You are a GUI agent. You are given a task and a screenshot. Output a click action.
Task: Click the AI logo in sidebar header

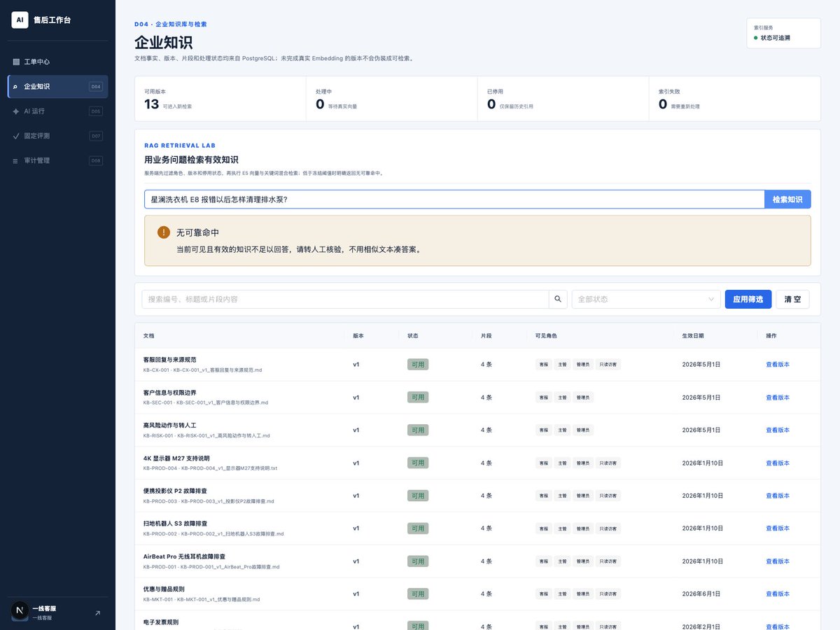(20, 20)
